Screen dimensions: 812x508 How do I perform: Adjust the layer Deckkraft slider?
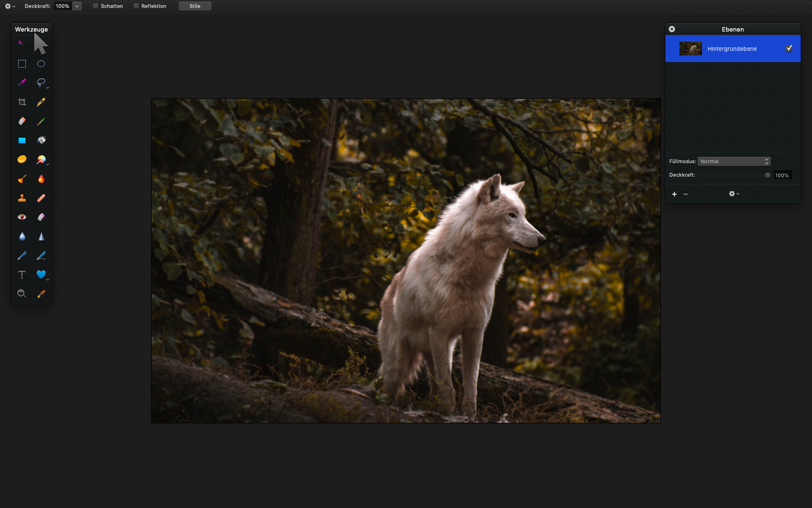coord(734,175)
